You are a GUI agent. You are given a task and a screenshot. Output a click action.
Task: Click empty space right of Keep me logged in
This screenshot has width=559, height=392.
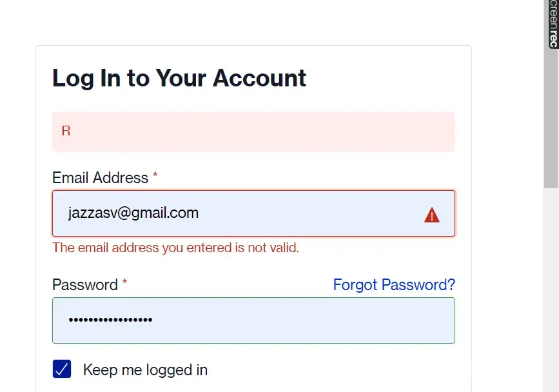[x=335, y=370]
